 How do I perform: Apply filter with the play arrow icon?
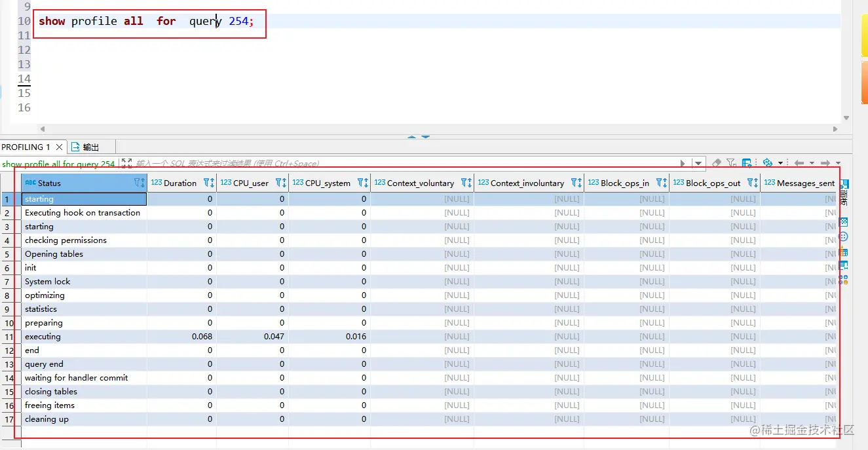click(x=683, y=163)
